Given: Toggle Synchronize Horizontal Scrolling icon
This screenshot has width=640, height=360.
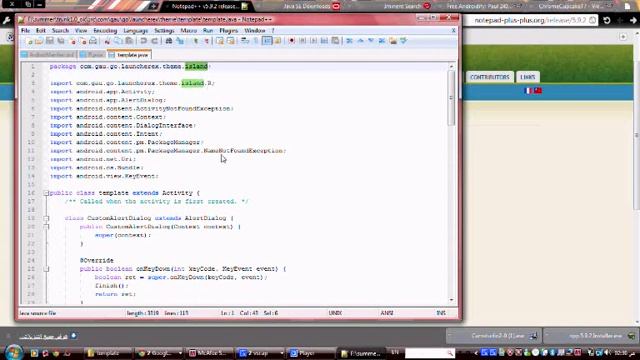Looking at the screenshot, I should pyautogui.click(x=231, y=41).
